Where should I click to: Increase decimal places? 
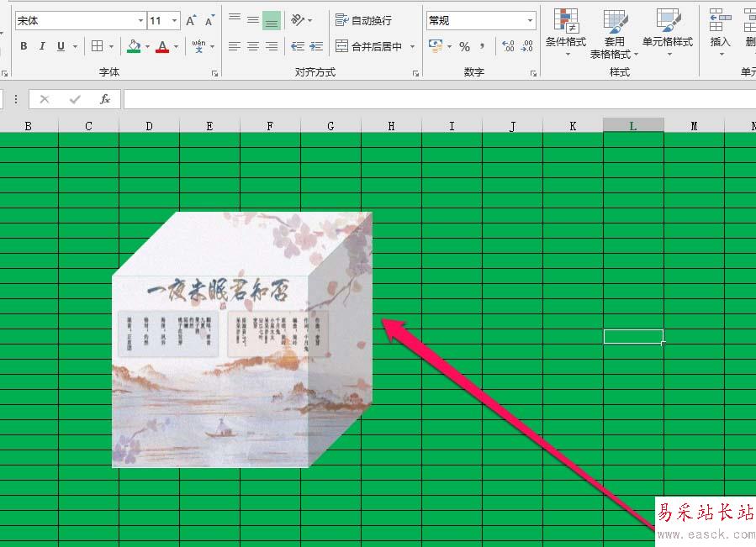click(508, 46)
